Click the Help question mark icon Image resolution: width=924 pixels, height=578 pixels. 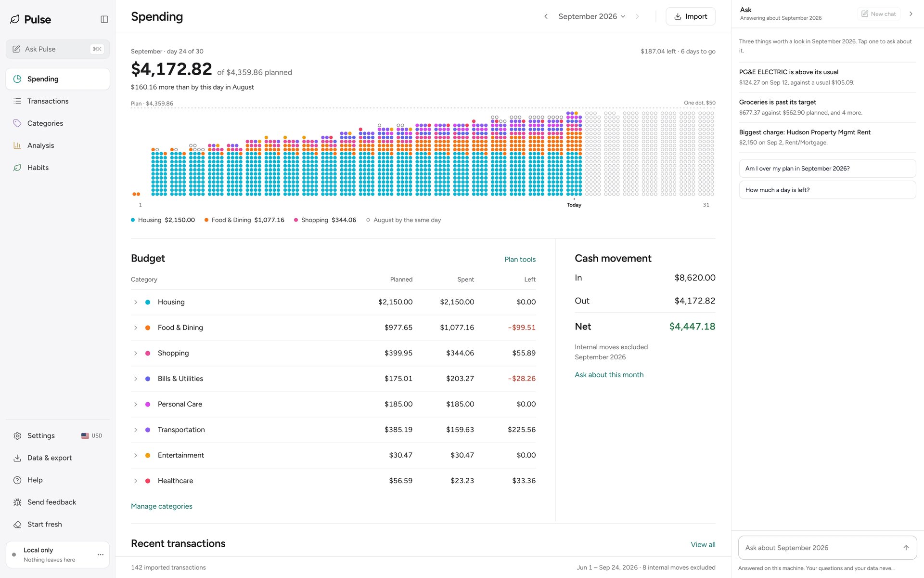point(17,480)
